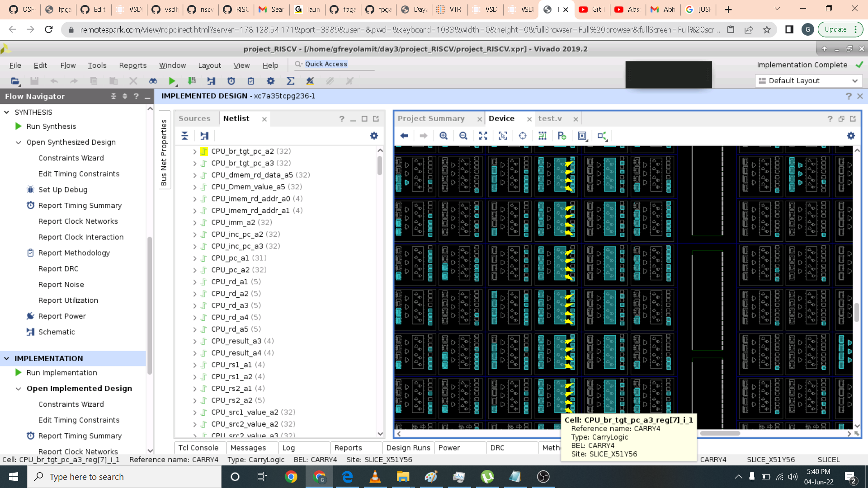This screenshot has width=868, height=488.
Task: Click Report Utilization link in Flow Navigator
Action: pyautogui.click(x=68, y=300)
